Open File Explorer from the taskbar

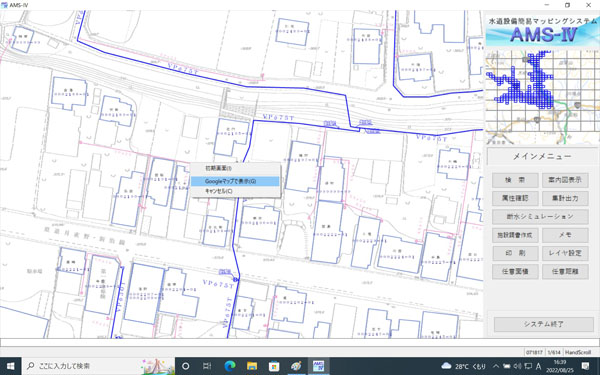tap(252, 366)
